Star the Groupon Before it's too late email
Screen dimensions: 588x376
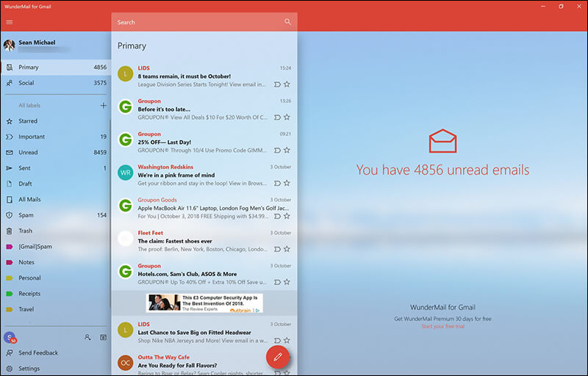pyautogui.click(x=287, y=117)
